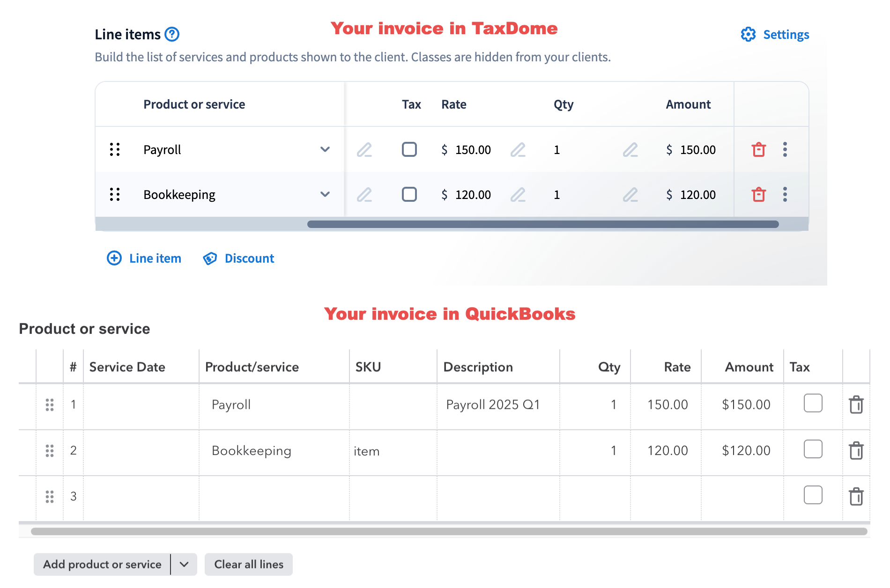Check the Tax box on QuickBooks Payroll row
Screen dimensions: 890x588
[813, 403]
